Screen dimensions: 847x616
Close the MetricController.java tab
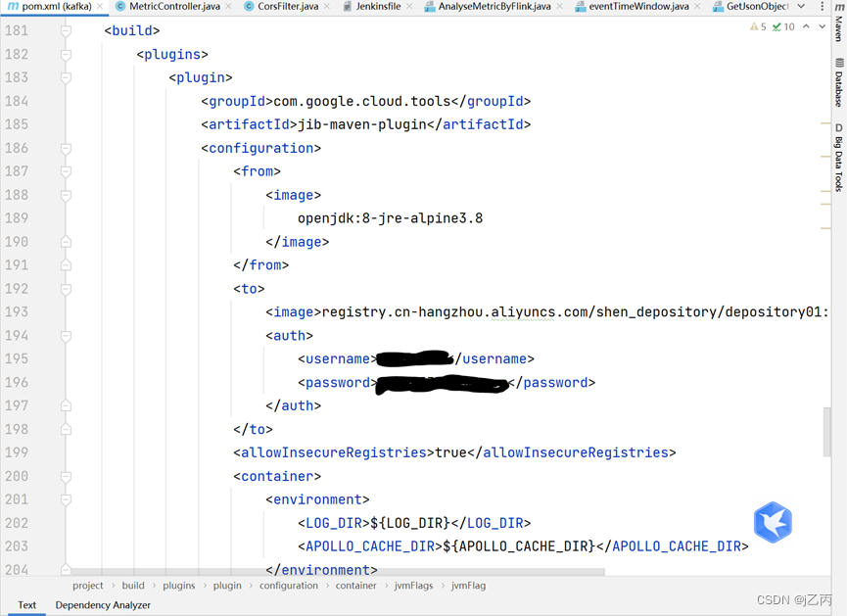coord(228,7)
